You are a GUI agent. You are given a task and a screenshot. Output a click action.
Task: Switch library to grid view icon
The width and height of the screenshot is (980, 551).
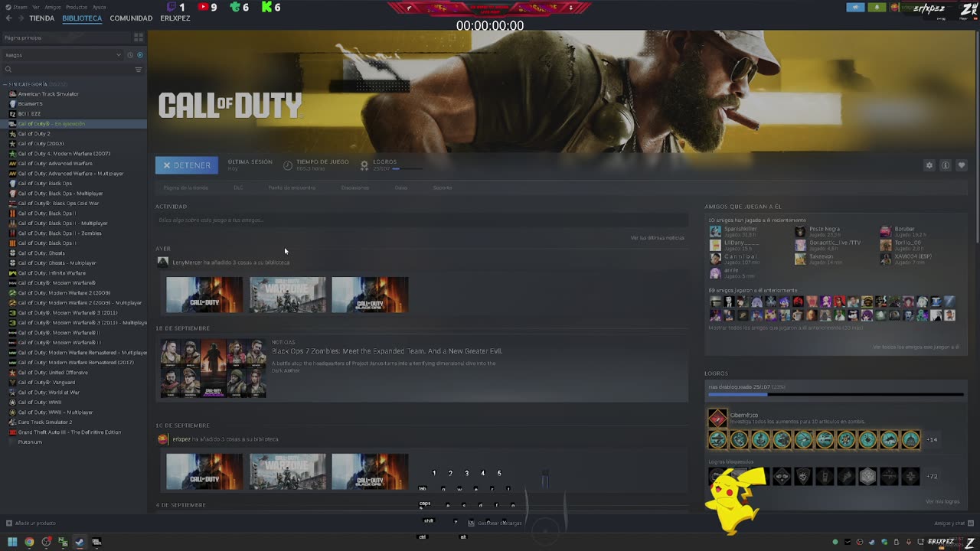coord(139,37)
